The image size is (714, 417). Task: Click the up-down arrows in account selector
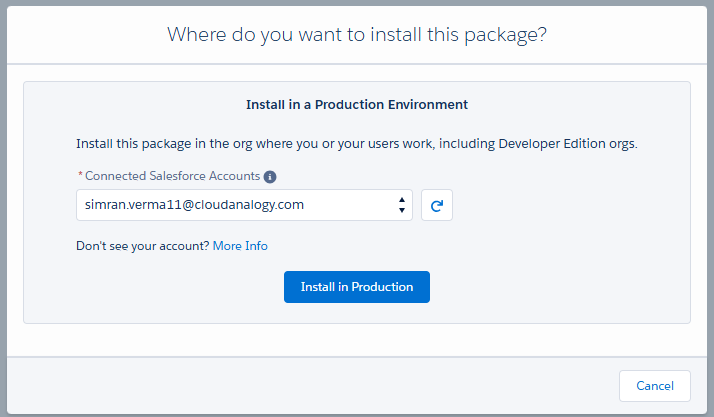[401, 205]
